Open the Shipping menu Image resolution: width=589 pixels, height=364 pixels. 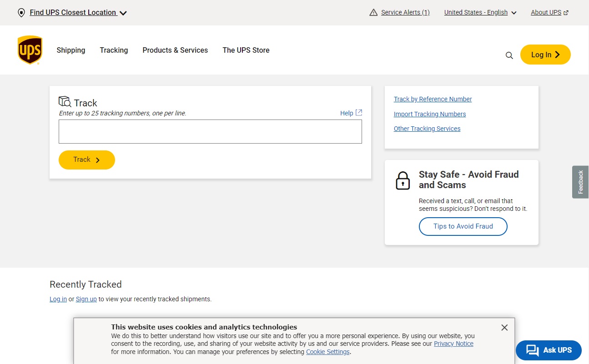click(71, 50)
